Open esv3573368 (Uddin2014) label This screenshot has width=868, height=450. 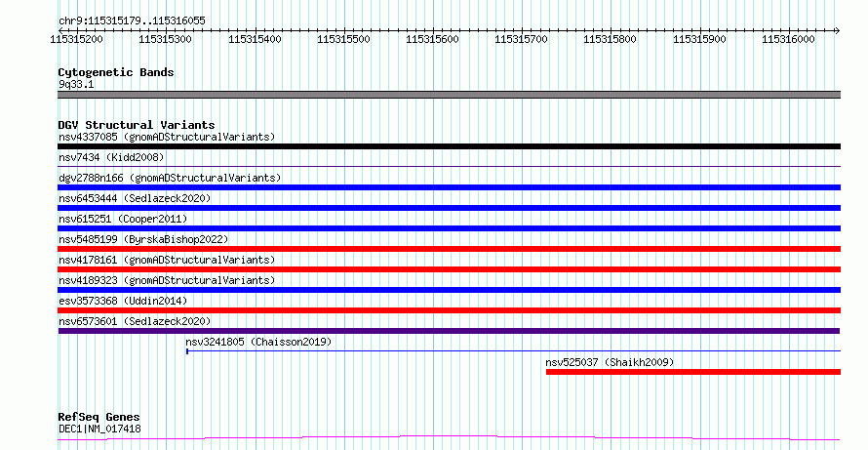coord(123,301)
